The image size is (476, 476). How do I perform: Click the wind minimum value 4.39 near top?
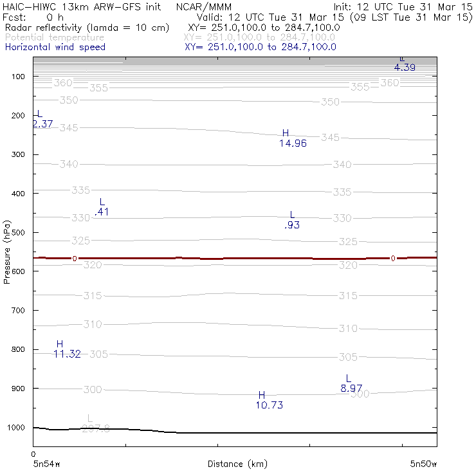click(x=405, y=67)
